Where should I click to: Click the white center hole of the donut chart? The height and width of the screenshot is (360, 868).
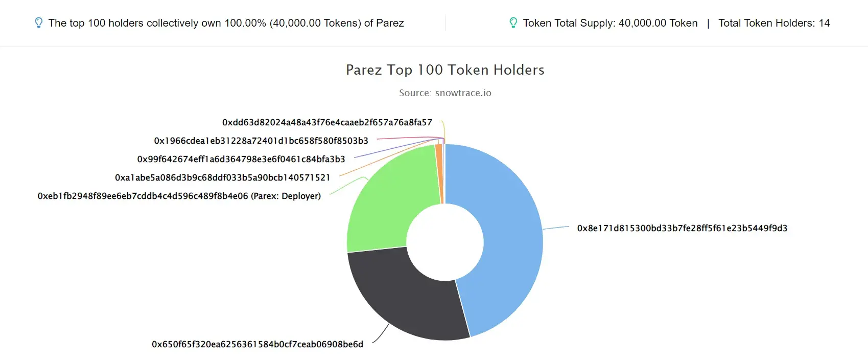[445, 242]
